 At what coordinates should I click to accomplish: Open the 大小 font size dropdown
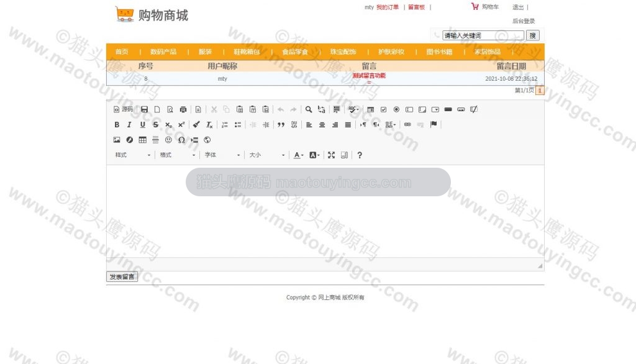266,155
